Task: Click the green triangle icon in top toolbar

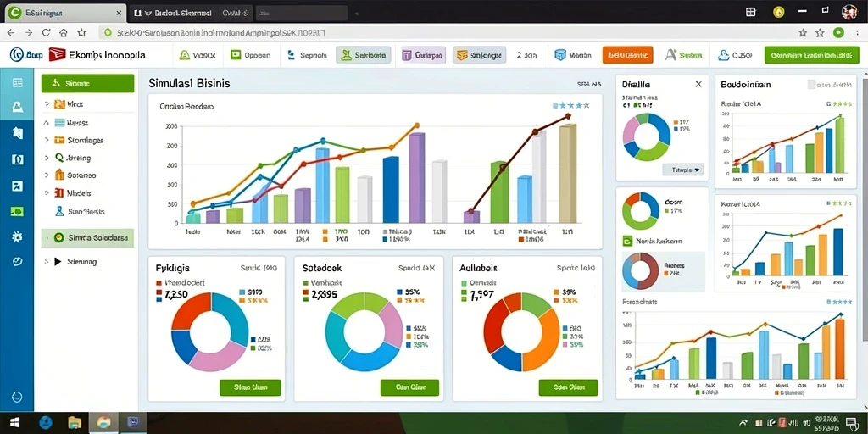Action: click(x=184, y=55)
